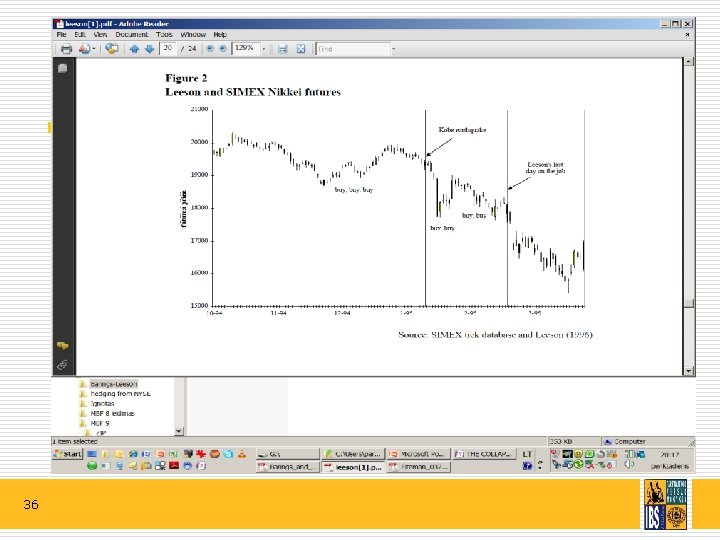Click the scrolling-pages view icon

tap(282, 49)
